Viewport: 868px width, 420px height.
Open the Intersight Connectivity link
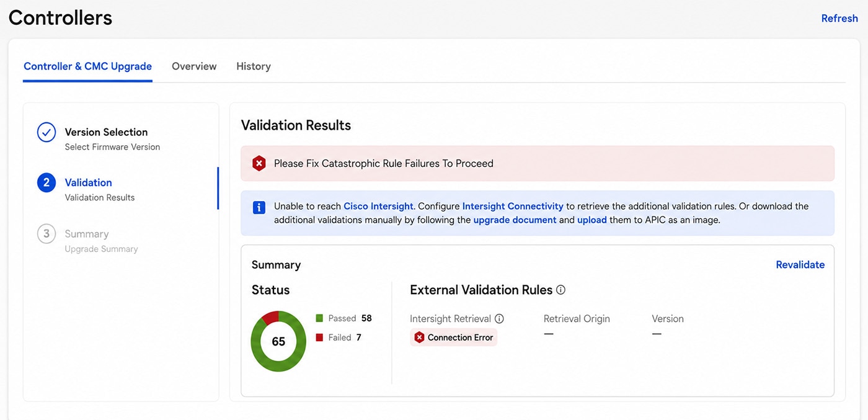point(513,206)
